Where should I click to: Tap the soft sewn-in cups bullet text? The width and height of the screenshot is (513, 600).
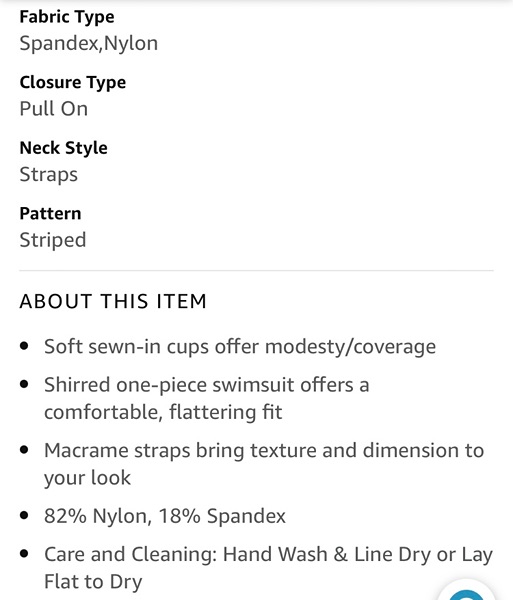tap(240, 347)
